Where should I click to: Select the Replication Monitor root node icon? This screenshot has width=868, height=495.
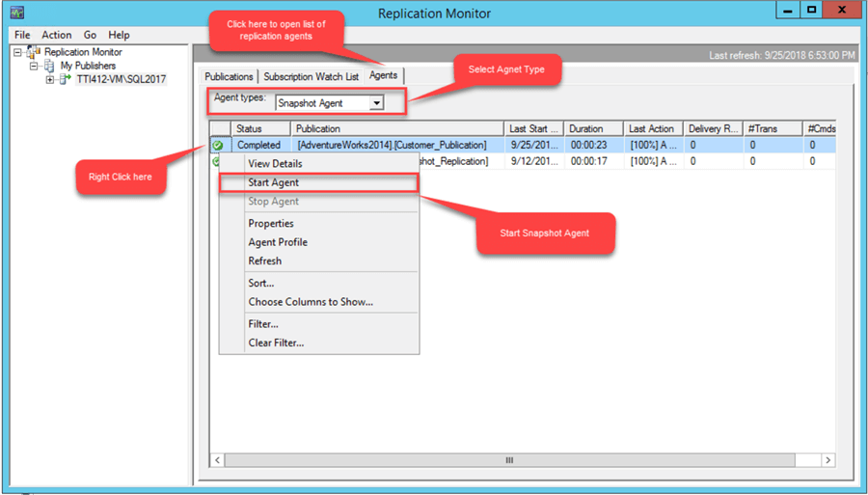click(34, 52)
